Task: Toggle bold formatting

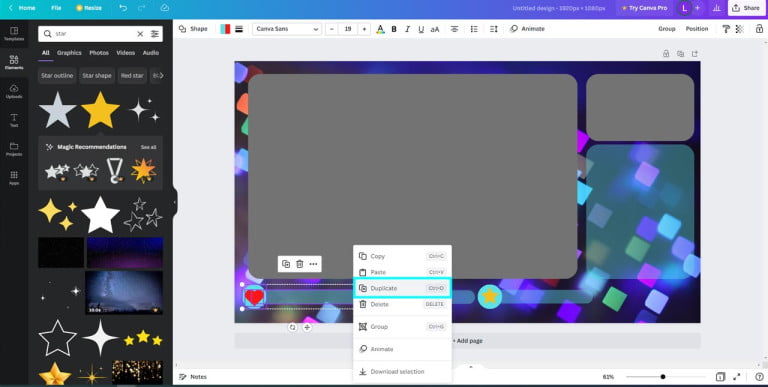Action: pos(394,29)
